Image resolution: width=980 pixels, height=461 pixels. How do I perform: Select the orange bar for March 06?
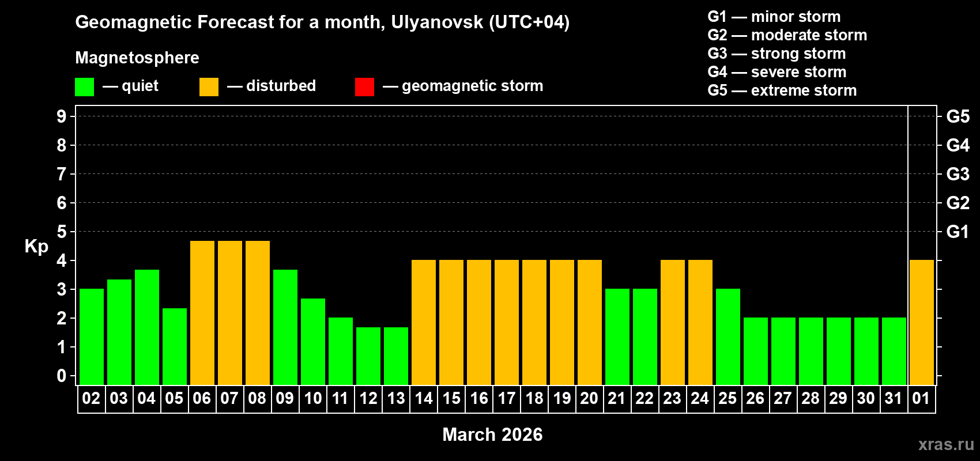tap(202, 313)
